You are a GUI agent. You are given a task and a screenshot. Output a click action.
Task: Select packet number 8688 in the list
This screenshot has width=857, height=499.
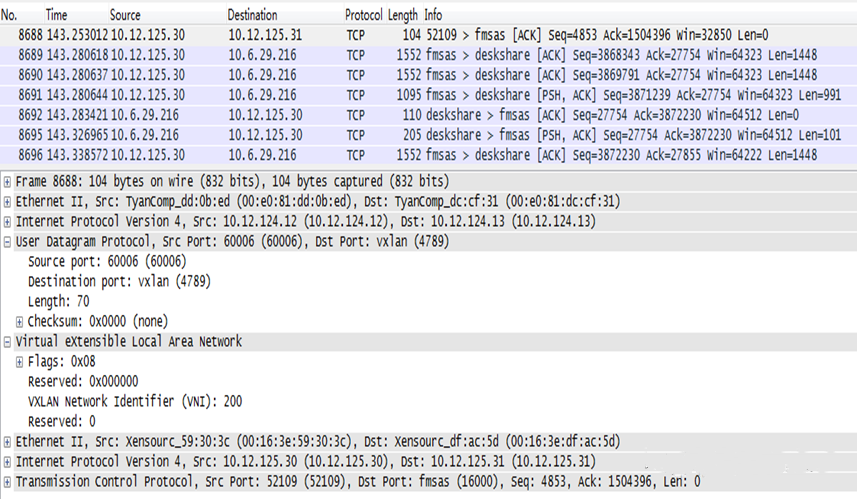428,35
